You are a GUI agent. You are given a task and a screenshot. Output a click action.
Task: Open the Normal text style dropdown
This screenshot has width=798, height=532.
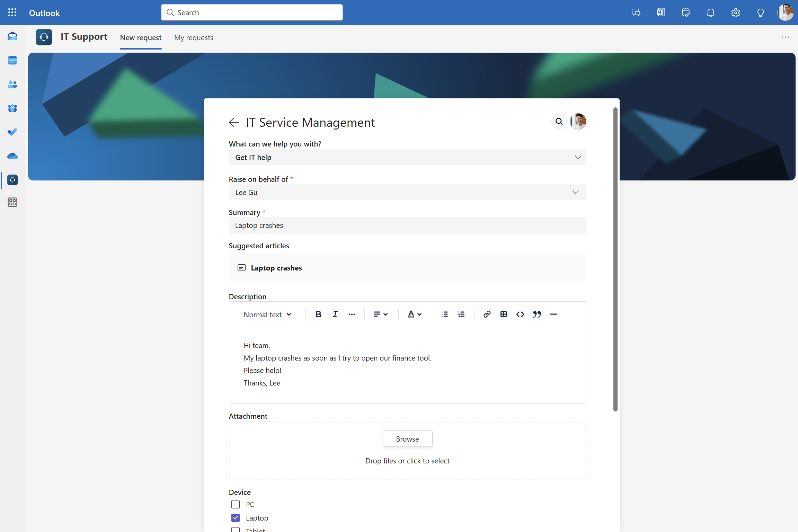pos(267,314)
